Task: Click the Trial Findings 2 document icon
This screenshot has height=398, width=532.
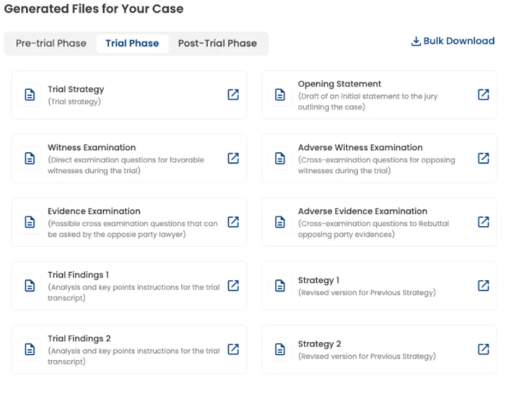Action: tap(30, 349)
